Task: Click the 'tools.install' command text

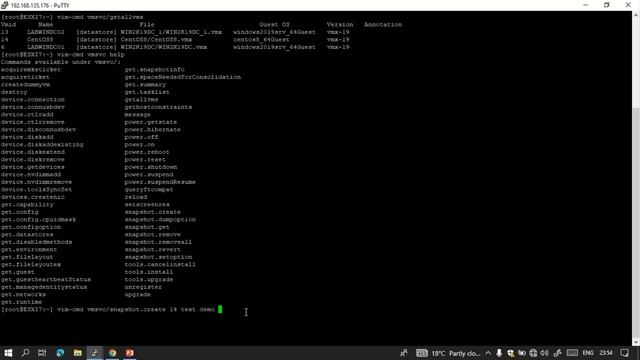Action: 149,272
